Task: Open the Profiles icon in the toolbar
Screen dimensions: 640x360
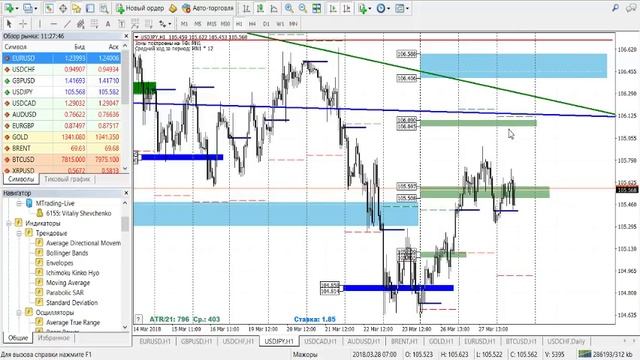Action: pos(27,8)
